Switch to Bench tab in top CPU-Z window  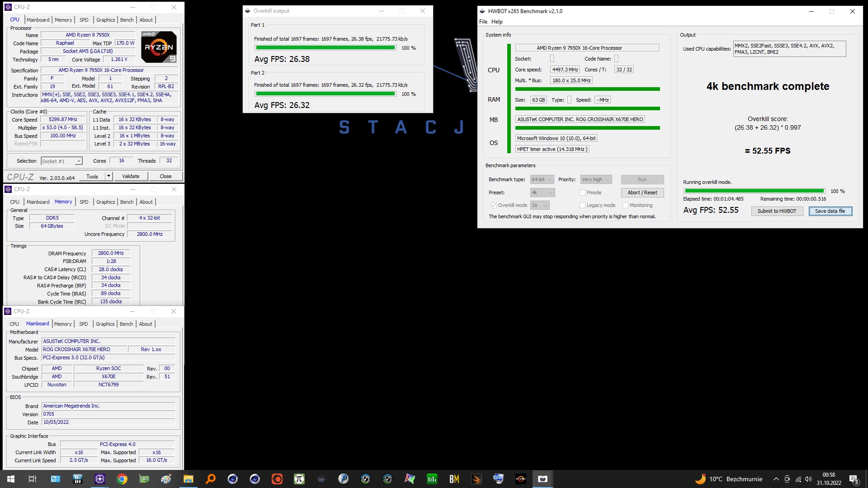[x=127, y=20]
